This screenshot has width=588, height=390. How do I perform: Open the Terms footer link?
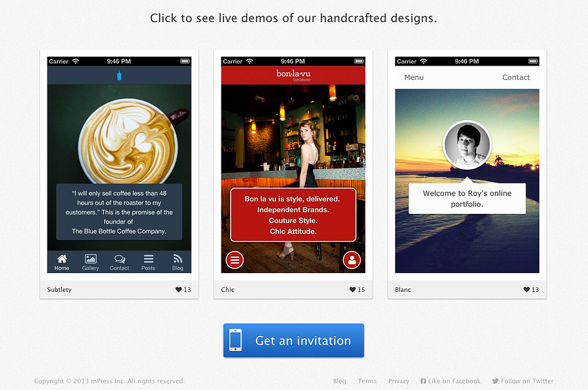[367, 381]
